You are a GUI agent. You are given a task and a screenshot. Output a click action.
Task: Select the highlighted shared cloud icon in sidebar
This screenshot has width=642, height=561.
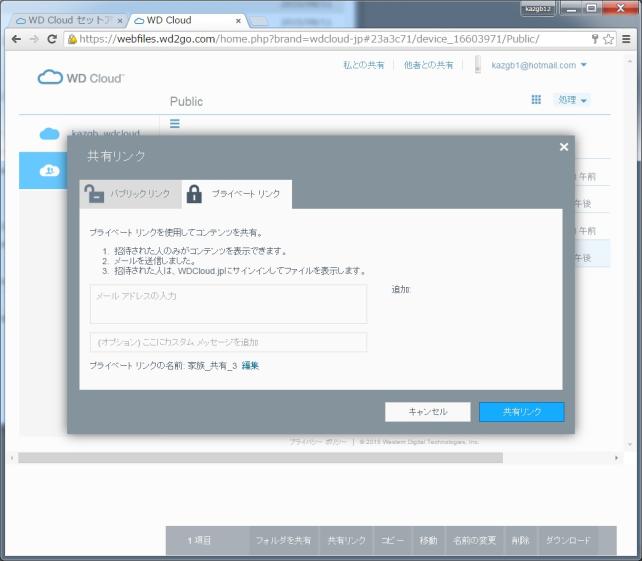(50, 170)
